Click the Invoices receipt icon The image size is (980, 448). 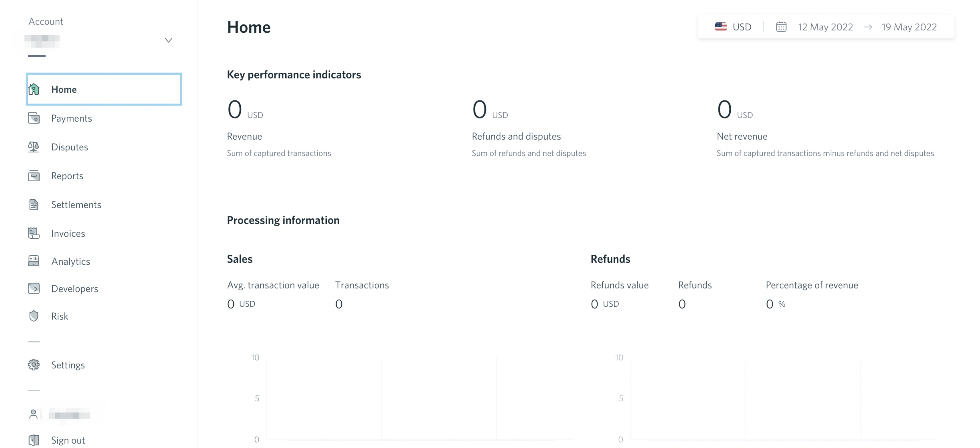tap(34, 233)
